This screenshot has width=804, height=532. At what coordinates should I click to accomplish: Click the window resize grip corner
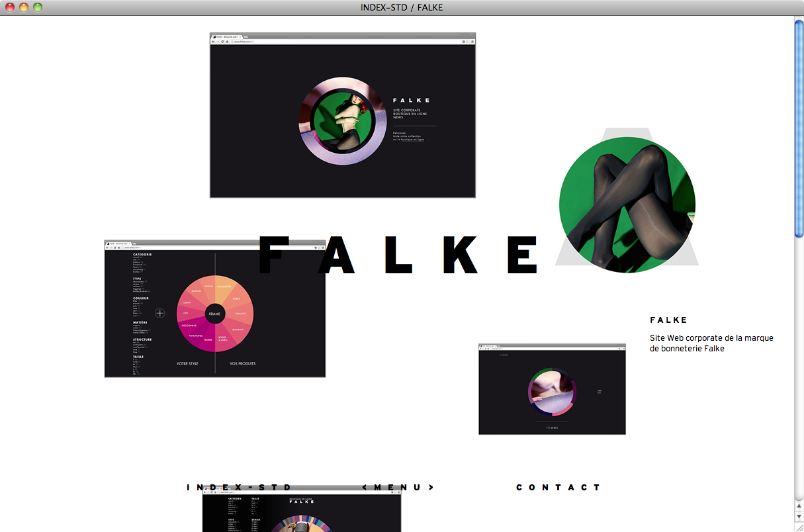click(798, 527)
